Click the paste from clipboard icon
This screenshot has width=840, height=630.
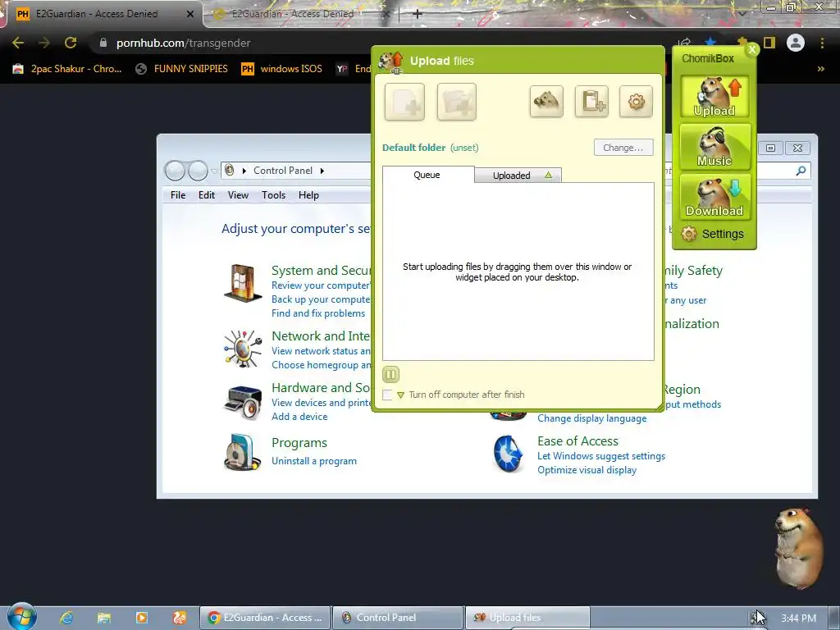pos(591,101)
